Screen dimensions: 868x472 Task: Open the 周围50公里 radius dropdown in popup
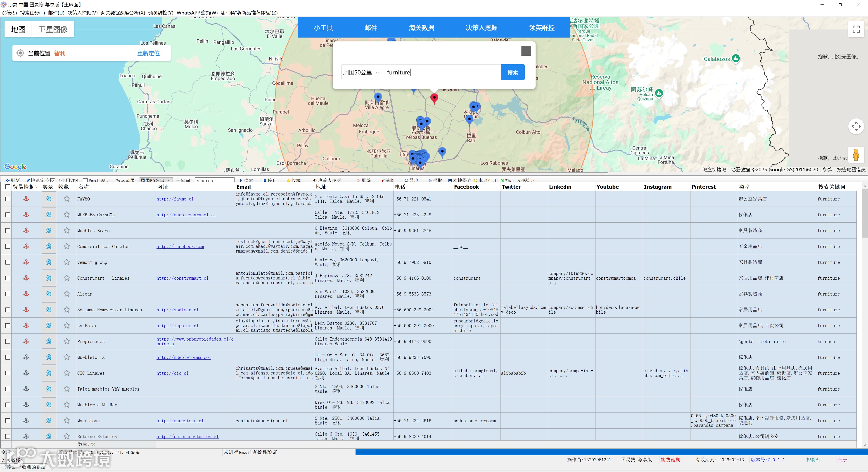pos(361,72)
